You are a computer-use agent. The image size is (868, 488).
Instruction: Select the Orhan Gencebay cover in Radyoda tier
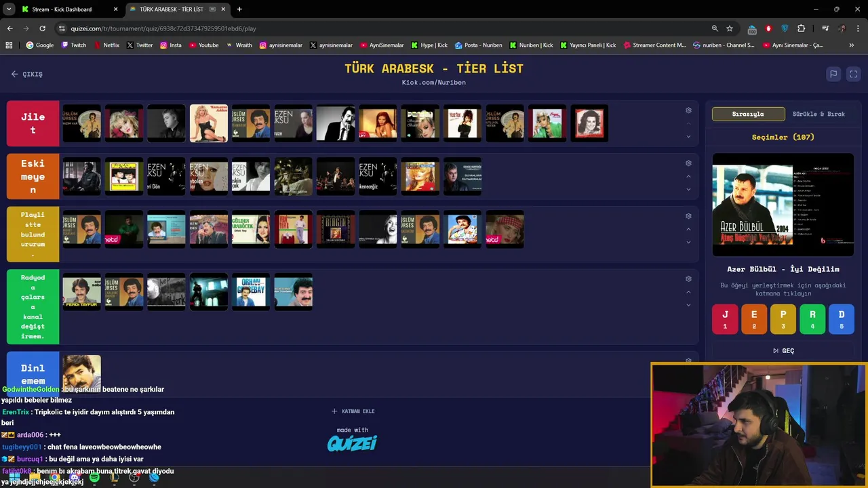pyautogui.click(x=251, y=292)
